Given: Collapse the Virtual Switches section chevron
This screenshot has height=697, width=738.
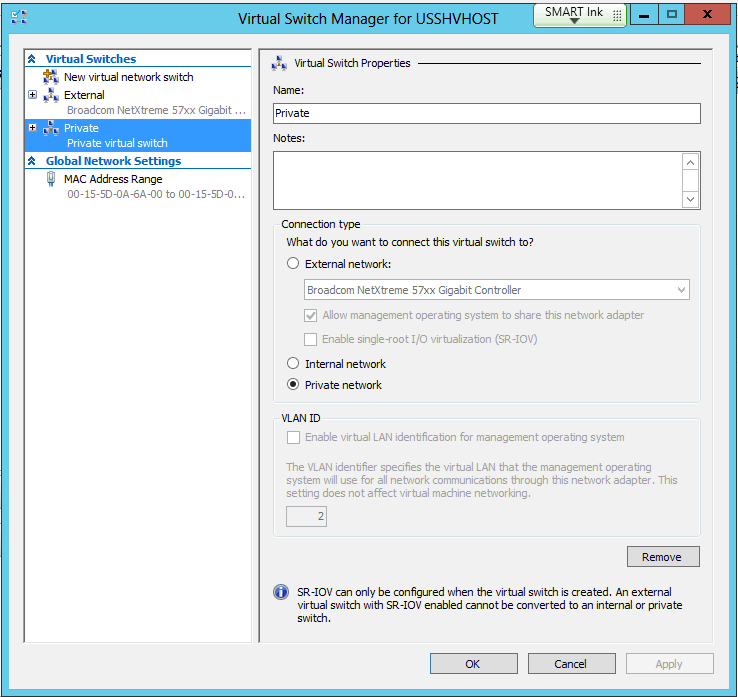Looking at the screenshot, I should click(32, 59).
